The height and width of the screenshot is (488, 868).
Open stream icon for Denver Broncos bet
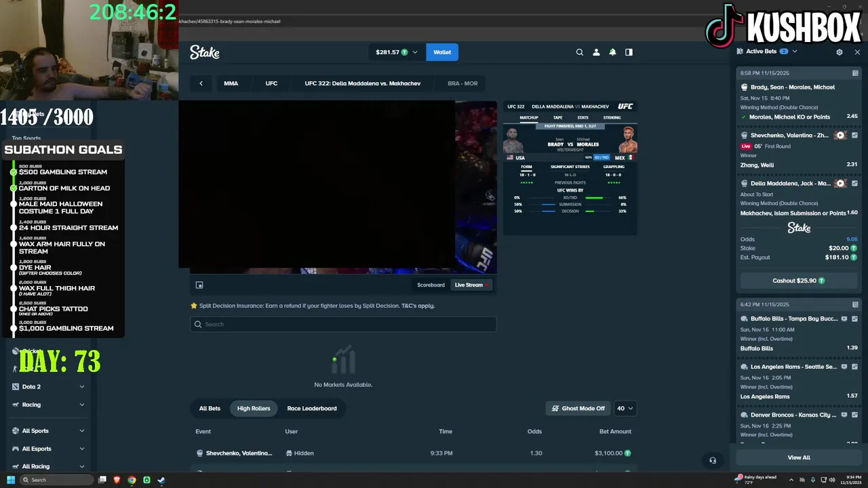[x=844, y=415]
